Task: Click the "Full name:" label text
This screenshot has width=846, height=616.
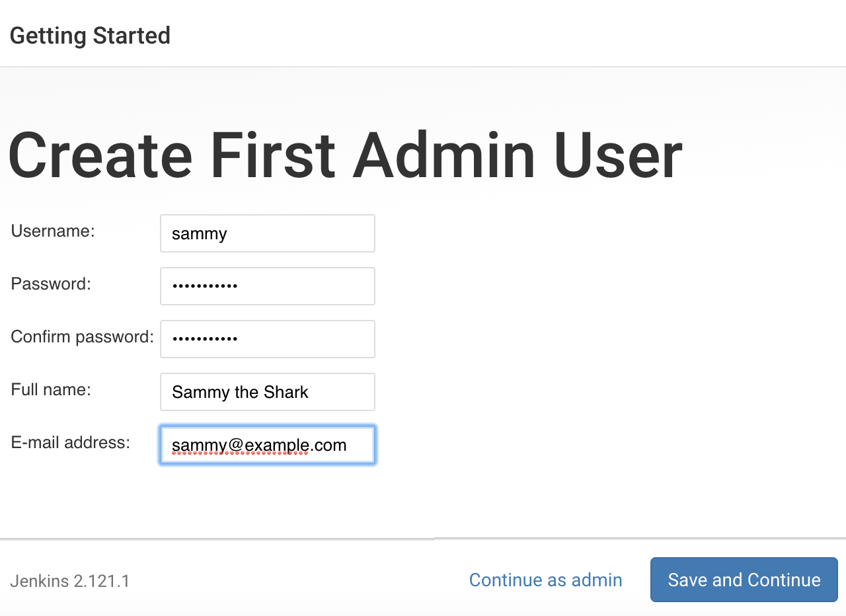Action: click(51, 389)
